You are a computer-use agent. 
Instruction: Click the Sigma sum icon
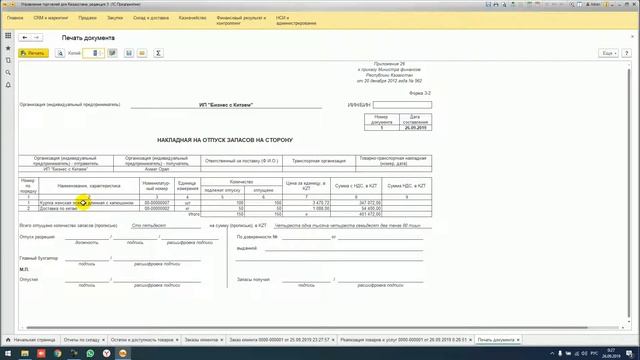[x=158, y=53]
